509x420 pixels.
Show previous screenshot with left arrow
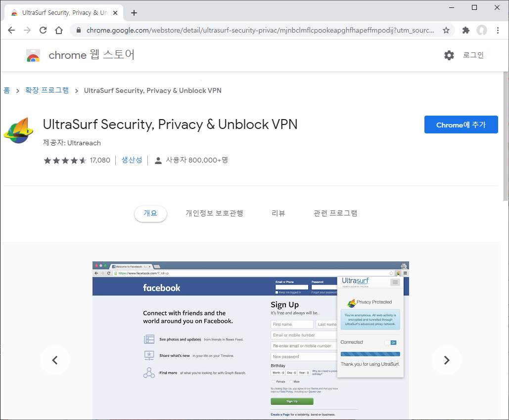(x=55, y=360)
